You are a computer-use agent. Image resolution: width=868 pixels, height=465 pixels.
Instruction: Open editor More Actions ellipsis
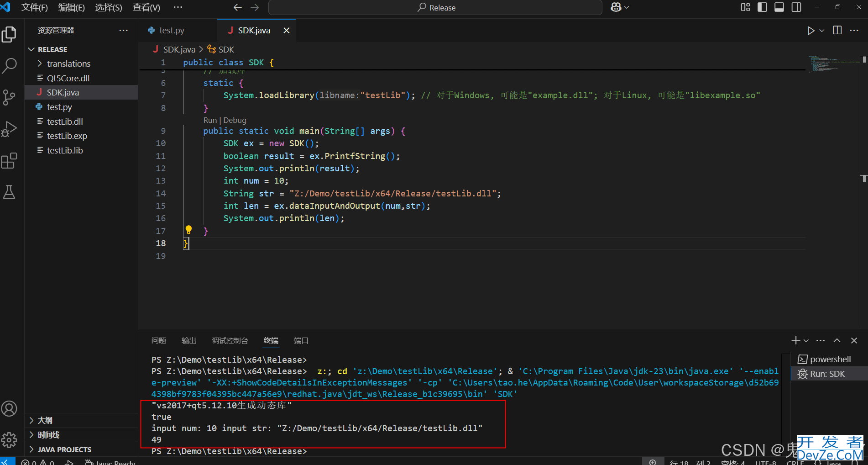pyautogui.click(x=854, y=30)
